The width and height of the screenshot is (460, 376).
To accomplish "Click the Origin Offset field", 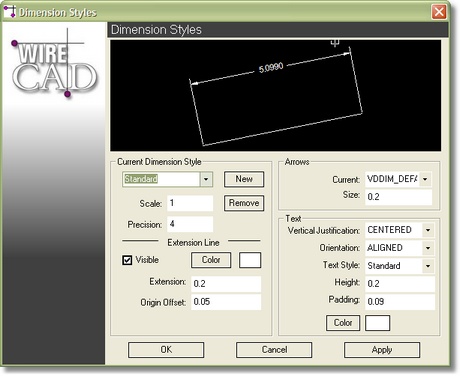I will 226,302.
